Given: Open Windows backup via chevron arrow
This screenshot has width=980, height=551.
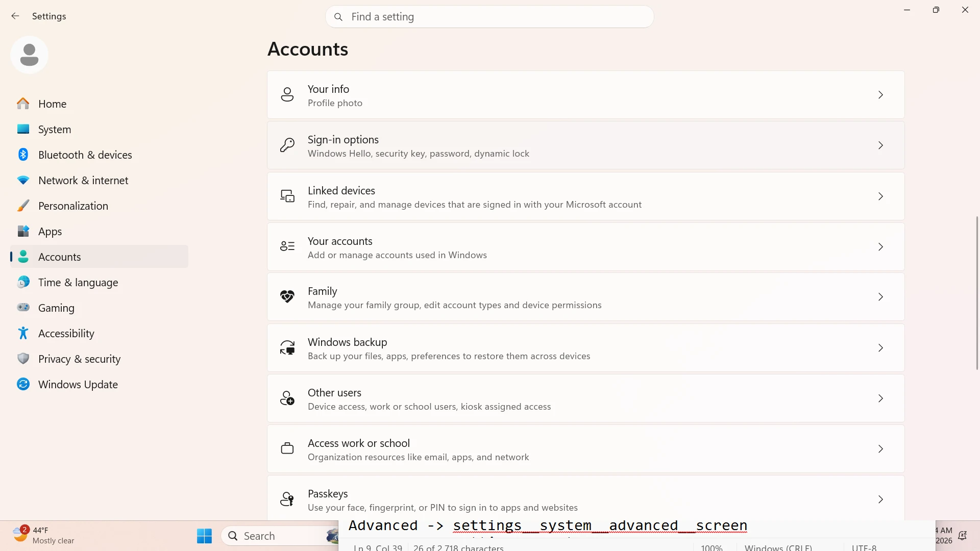Looking at the screenshot, I should tap(880, 348).
